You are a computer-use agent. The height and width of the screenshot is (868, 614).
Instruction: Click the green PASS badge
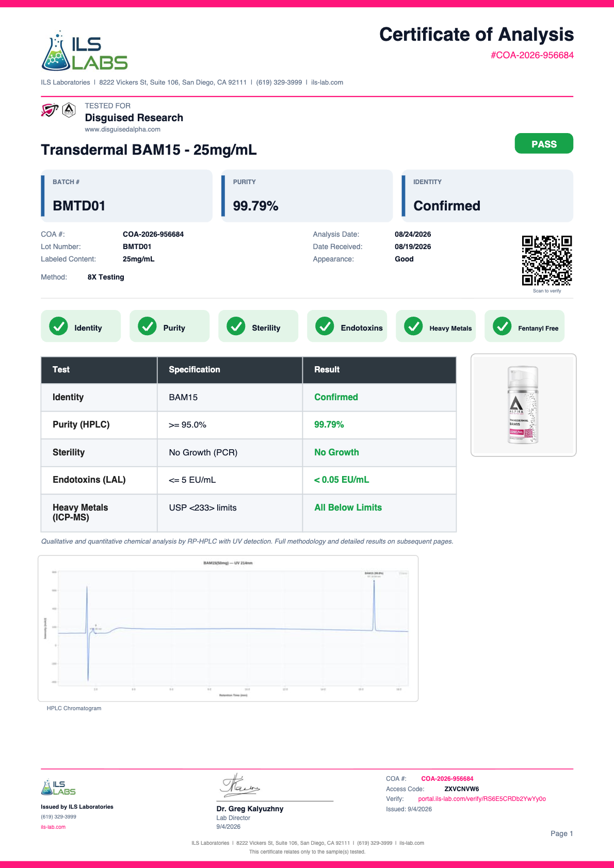pos(544,143)
